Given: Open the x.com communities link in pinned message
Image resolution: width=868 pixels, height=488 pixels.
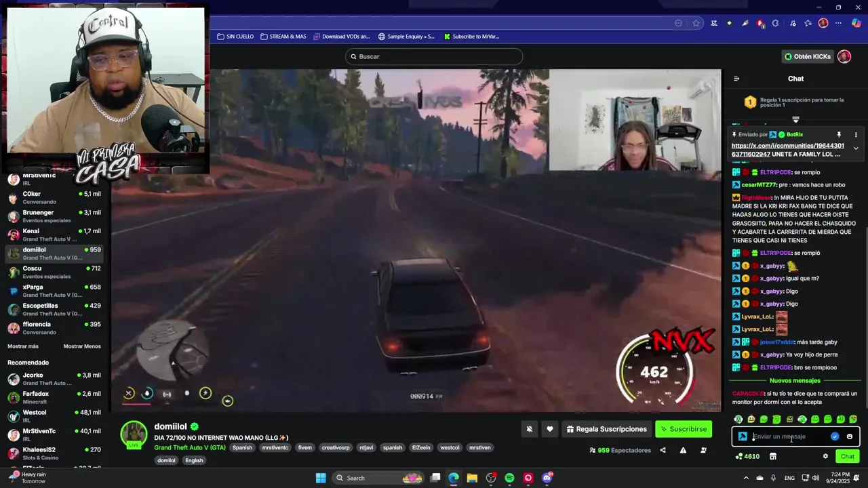Looking at the screenshot, I should (x=788, y=150).
